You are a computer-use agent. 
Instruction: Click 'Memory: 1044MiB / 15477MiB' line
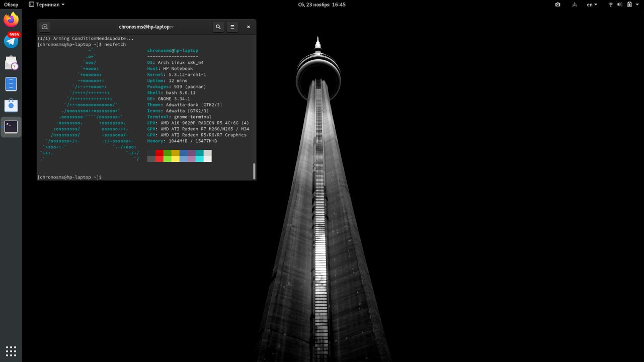click(x=182, y=141)
